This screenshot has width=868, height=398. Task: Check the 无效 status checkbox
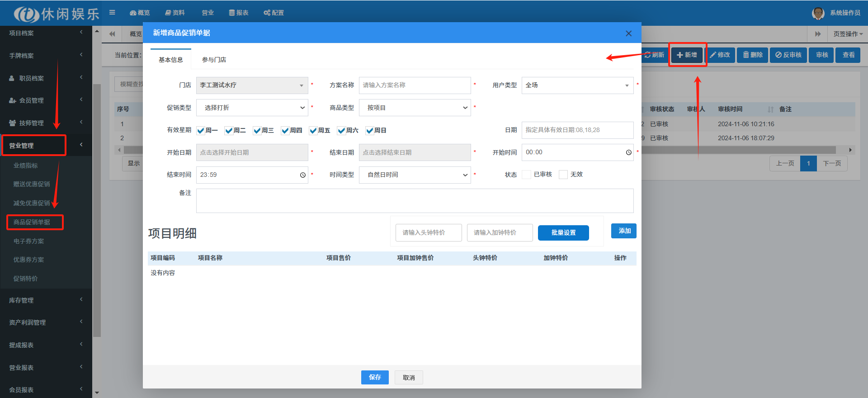563,175
